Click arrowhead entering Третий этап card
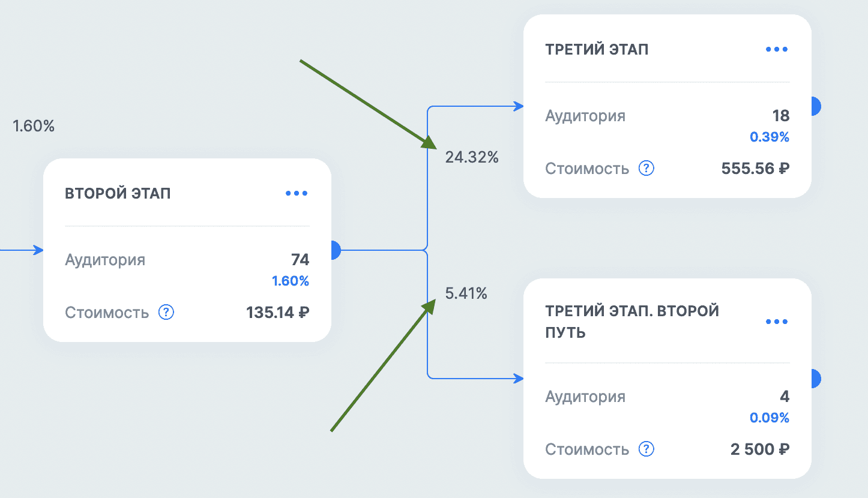Viewport: 868px width, 498px height. point(519,107)
